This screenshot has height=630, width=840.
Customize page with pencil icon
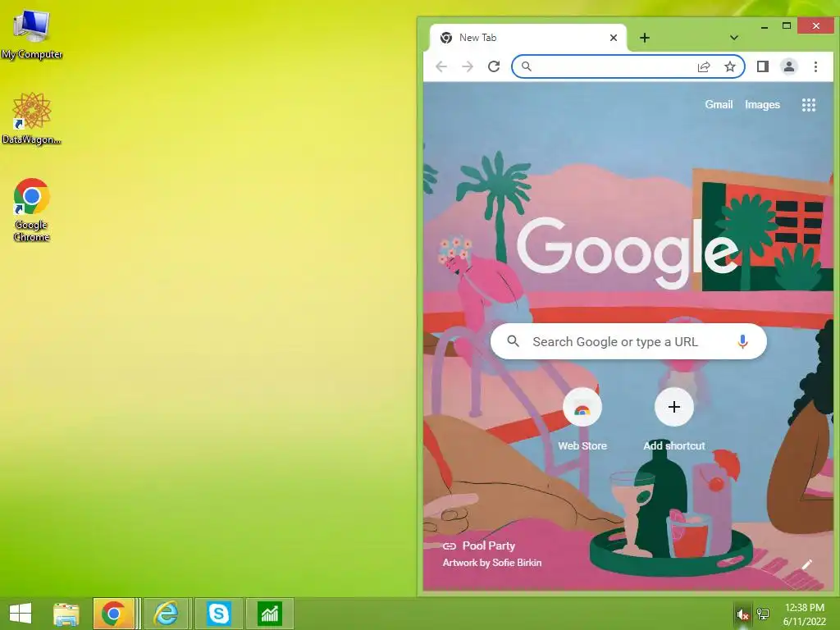click(x=807, y=564)
